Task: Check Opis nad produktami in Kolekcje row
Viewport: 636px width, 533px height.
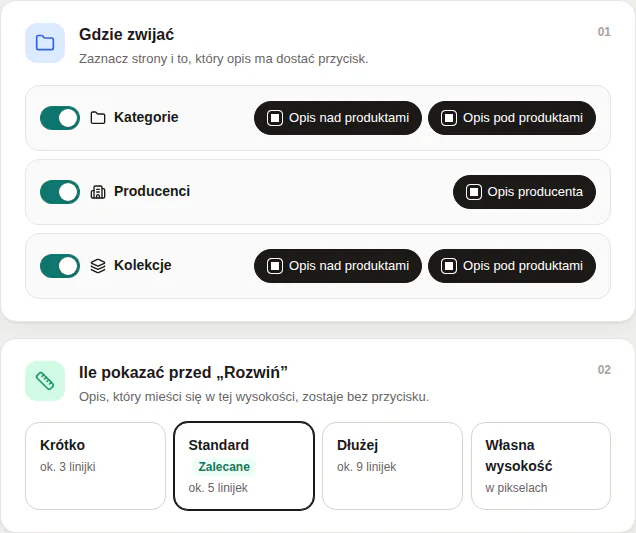Action: (x=337, y=266)
